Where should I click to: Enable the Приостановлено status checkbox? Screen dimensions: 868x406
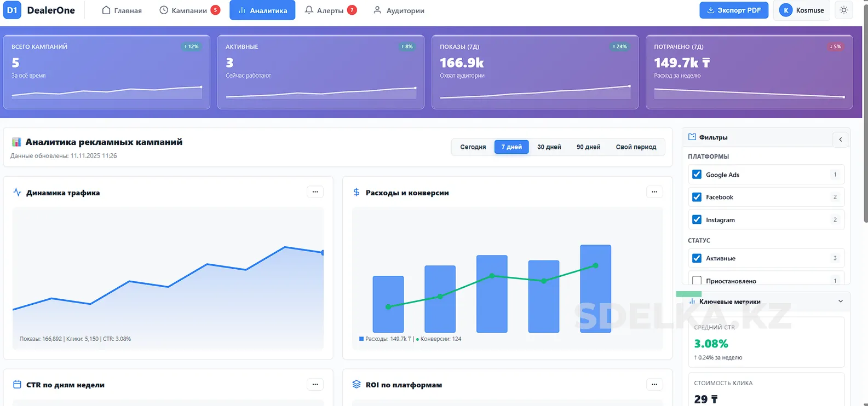coord(697,281)
